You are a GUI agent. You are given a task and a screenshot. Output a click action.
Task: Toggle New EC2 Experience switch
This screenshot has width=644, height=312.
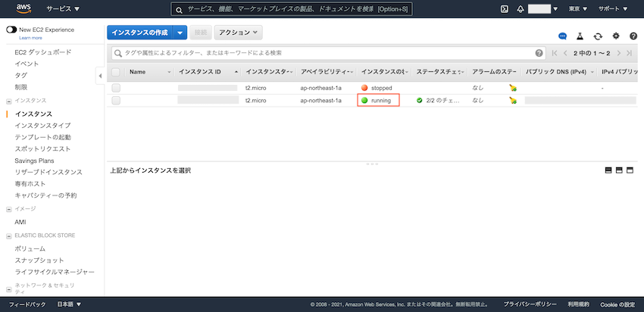11,30
